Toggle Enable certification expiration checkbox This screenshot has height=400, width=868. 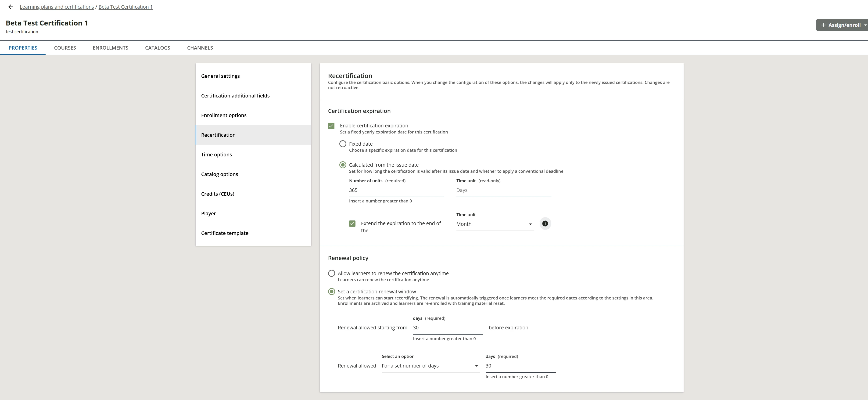[x=331, y=126]
